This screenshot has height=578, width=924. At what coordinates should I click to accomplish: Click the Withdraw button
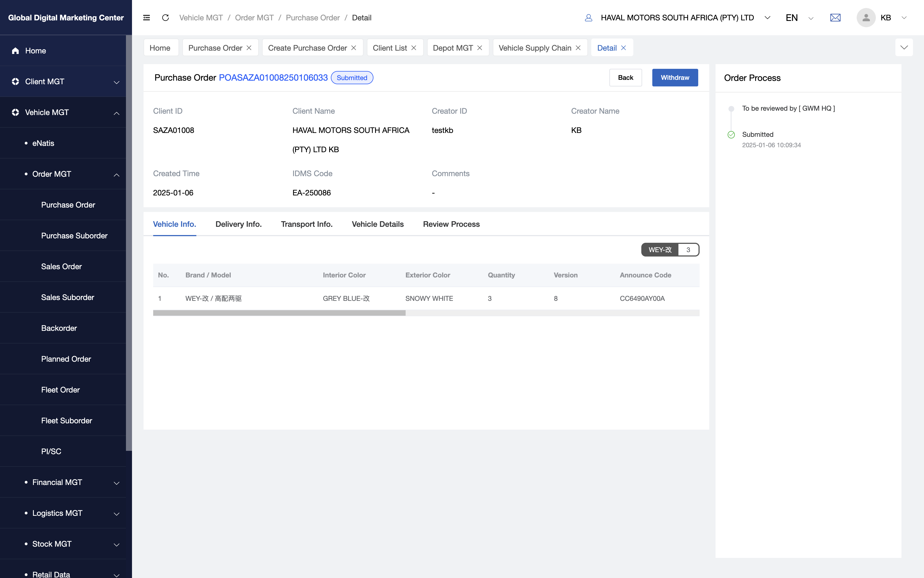675,78
